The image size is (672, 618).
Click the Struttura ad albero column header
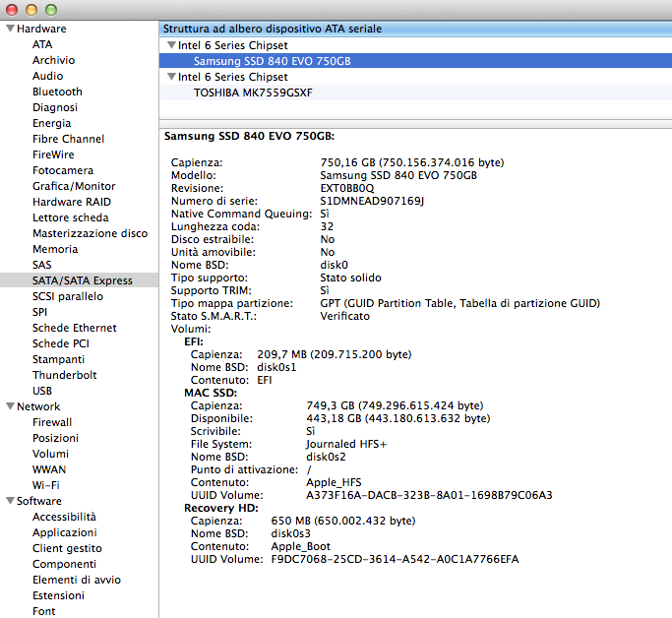click(x=415, y=29)
